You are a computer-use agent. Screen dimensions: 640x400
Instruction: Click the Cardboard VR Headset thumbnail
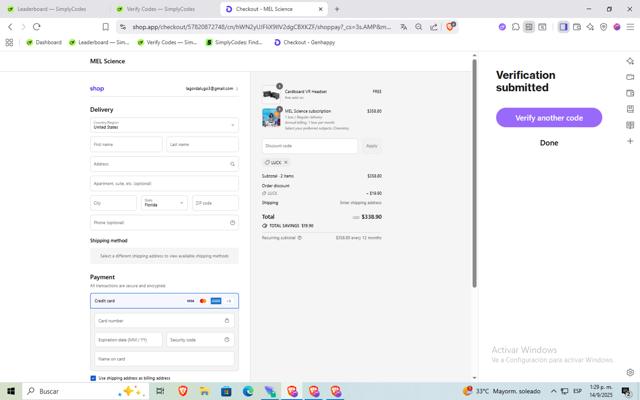tap(271, 94)
